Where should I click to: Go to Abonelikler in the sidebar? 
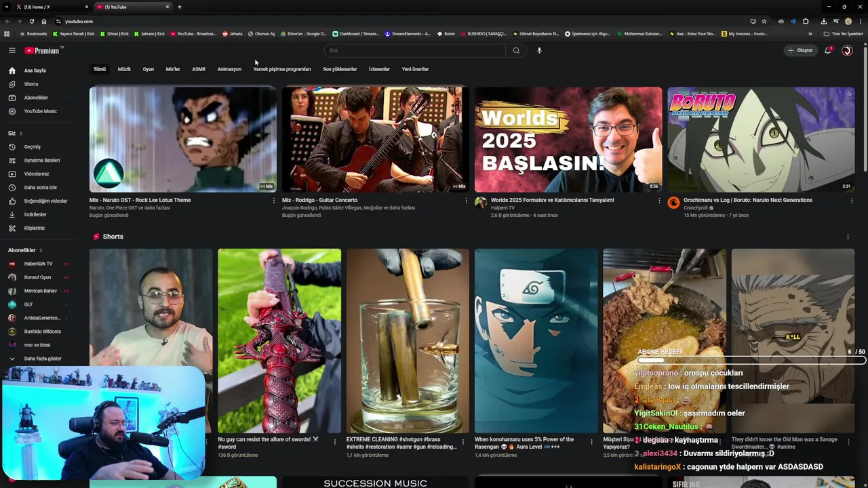point(36,98)
